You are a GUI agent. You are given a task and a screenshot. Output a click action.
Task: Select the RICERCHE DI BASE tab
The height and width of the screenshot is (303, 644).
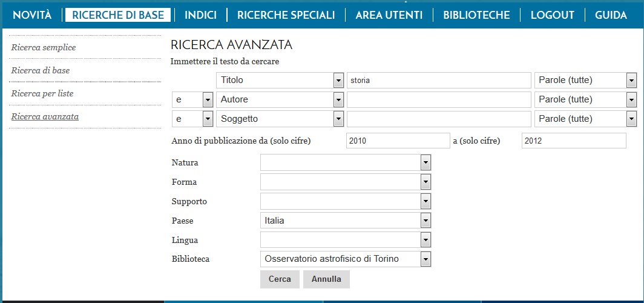[118, 15]
